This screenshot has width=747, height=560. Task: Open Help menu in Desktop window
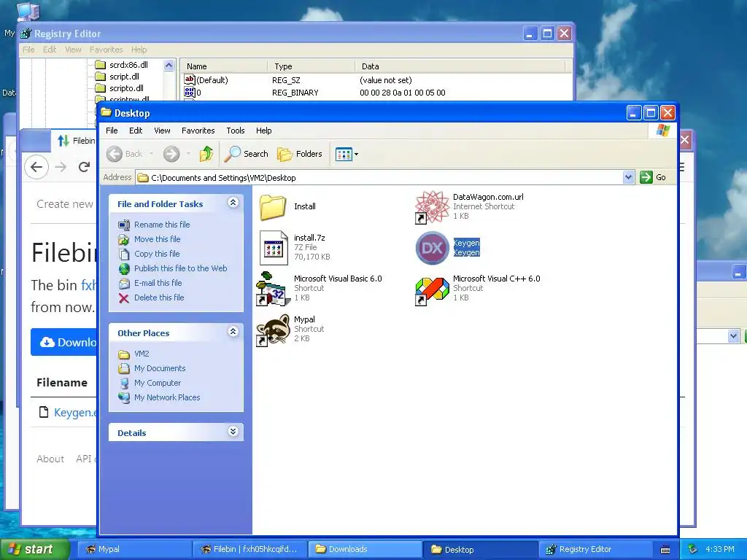pos(263,131)
